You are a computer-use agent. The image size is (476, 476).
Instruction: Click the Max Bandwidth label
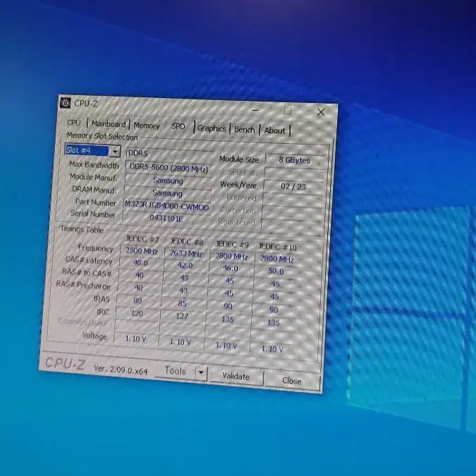point(94,165)
